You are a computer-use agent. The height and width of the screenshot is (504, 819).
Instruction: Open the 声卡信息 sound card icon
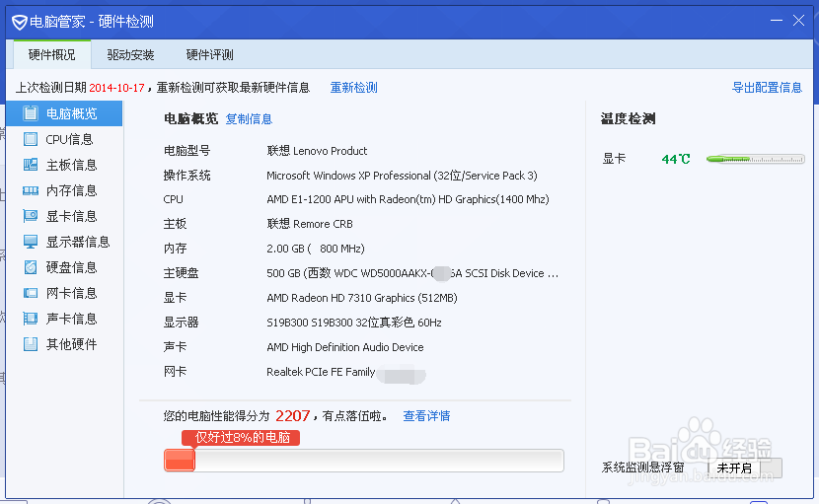(x=31, y=318)
